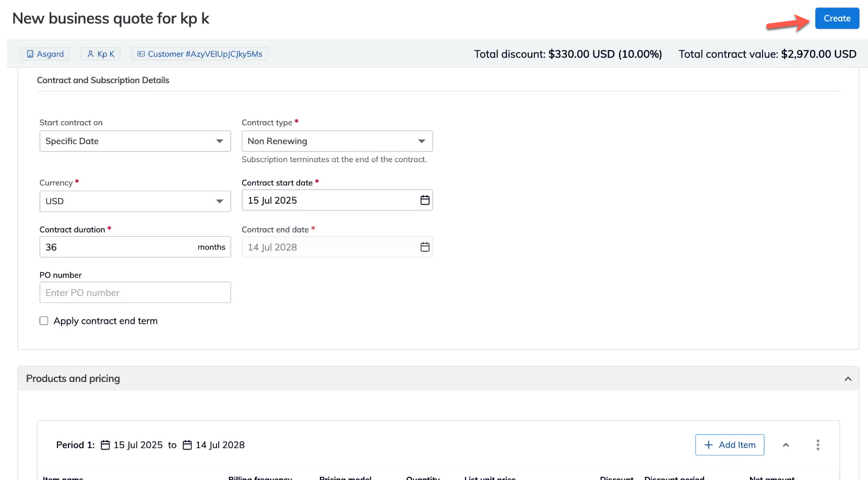The height and width of the screenshot is (480, 868).
Task: Open the Start contract on dropdown
Action: coord(135,141)
